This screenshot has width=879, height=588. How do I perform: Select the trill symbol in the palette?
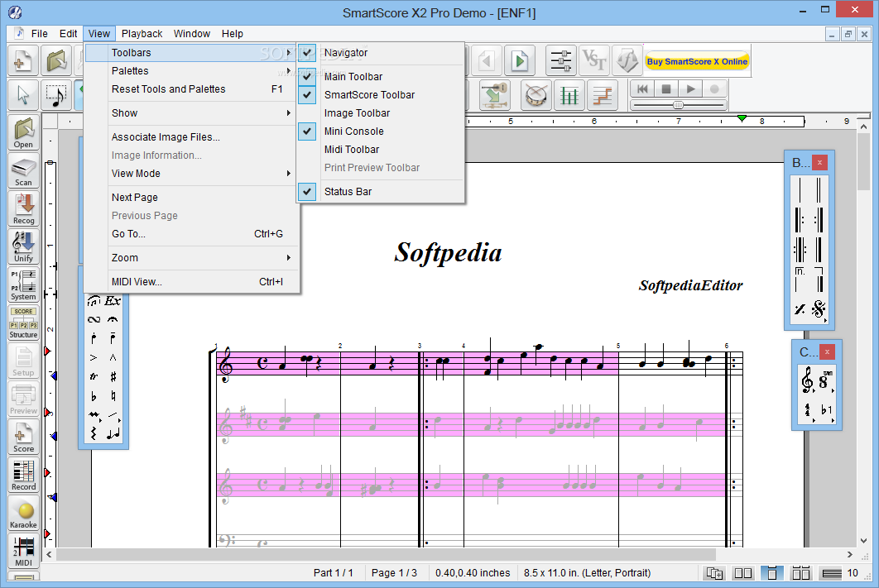(x=94, y=377)
